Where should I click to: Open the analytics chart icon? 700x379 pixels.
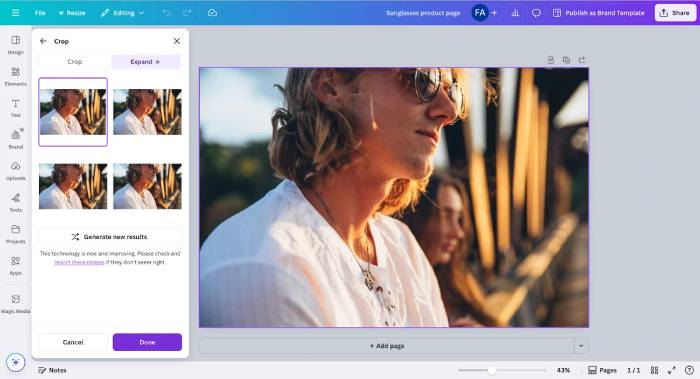[515, 13]
